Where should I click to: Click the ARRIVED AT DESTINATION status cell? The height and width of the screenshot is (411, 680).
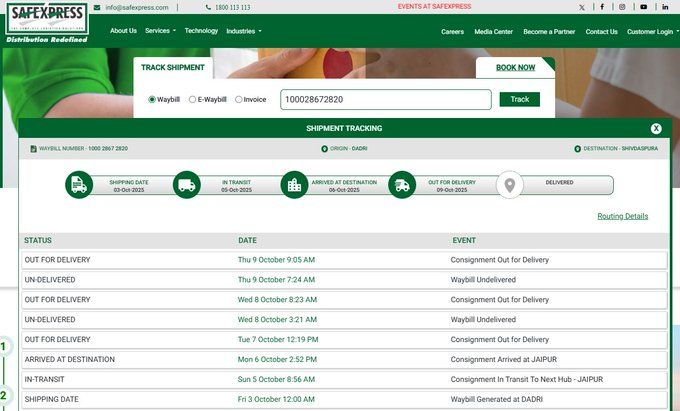69,359
